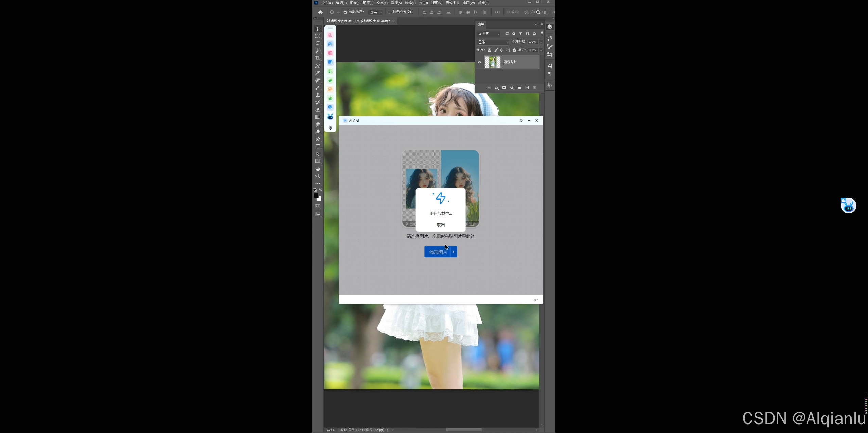Screen dimensions: 868x433
Task: Click the foreground color swatch
Action: click(x=316, y=196)
